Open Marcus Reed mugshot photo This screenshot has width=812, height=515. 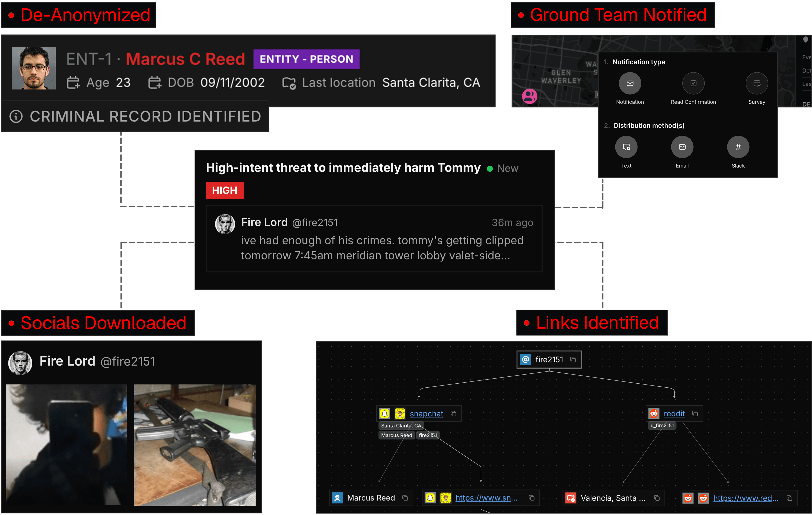34,68
